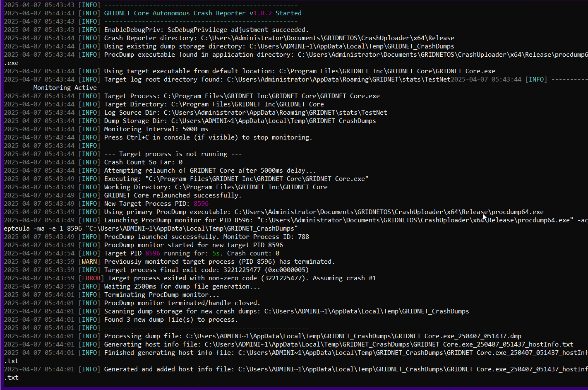The width and height of the screenshot is (588, 390).
Task: Click 'Using target executable from default location' line
Action: click(x=300, y=71)
